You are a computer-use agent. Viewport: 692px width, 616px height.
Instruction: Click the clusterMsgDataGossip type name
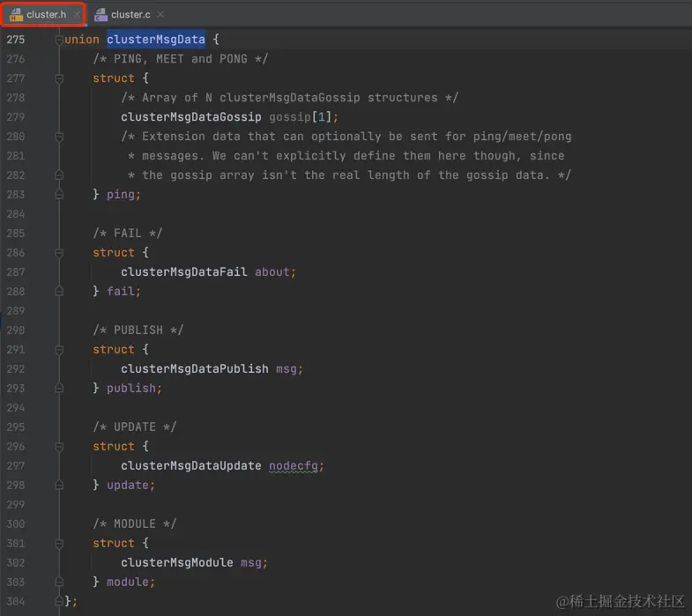point(191,117)
